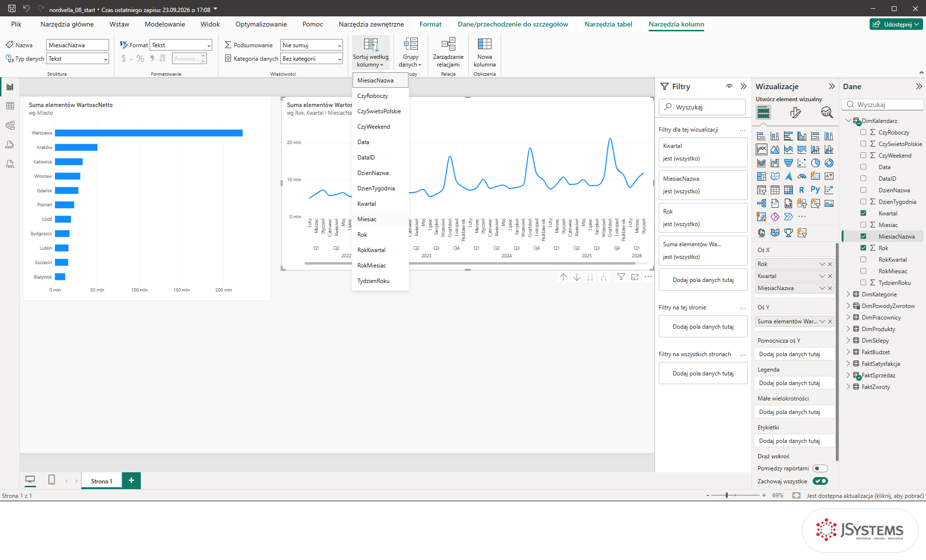Viewport: 926px width, 560px height.
Task: Open the Analytics pane magnifier icon
Action: click(x=827, y=113)
